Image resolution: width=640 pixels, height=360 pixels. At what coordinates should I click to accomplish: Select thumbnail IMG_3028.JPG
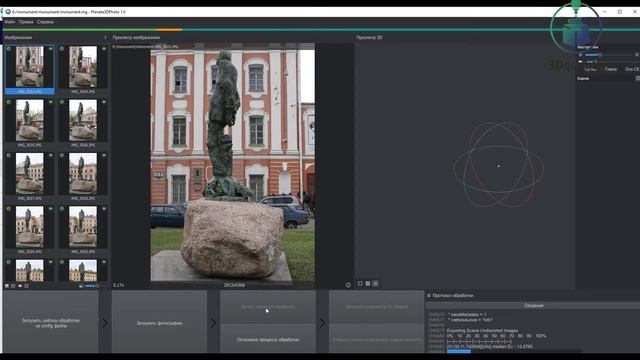point(83,177)
